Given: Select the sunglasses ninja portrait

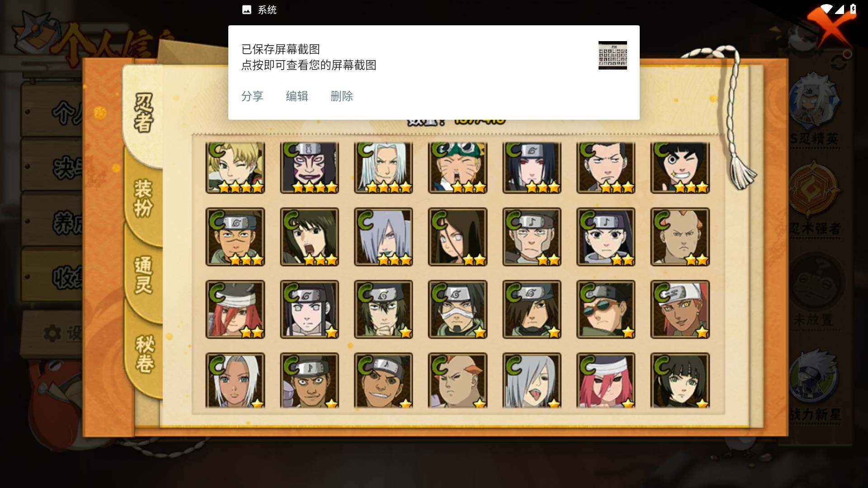Looking at the screenshot, I should click(606, 310).
